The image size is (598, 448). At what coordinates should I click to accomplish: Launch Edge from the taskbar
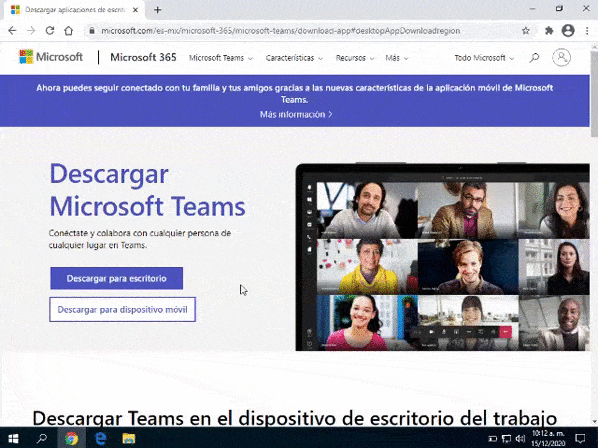click(101, 438)
